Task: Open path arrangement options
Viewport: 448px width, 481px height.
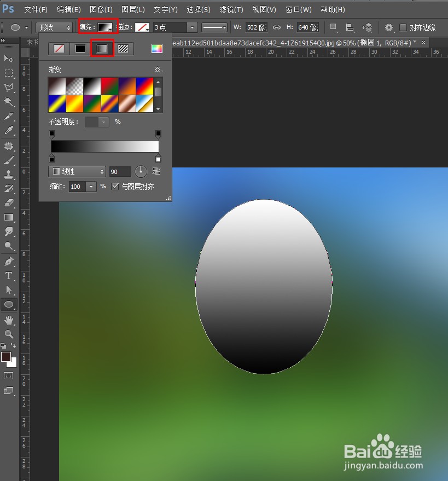Action: (x=367, y=27)
